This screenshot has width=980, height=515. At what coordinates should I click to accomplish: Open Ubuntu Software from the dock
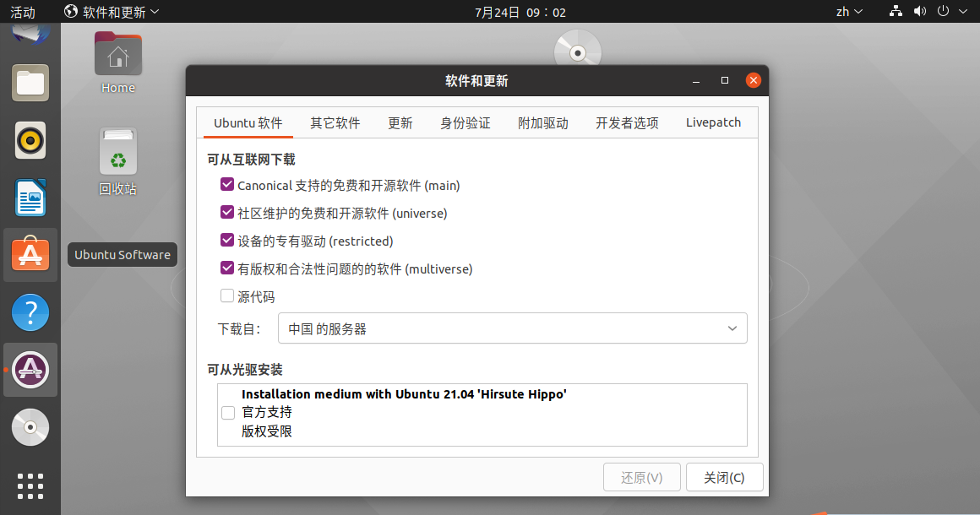[x=30, y=255]
